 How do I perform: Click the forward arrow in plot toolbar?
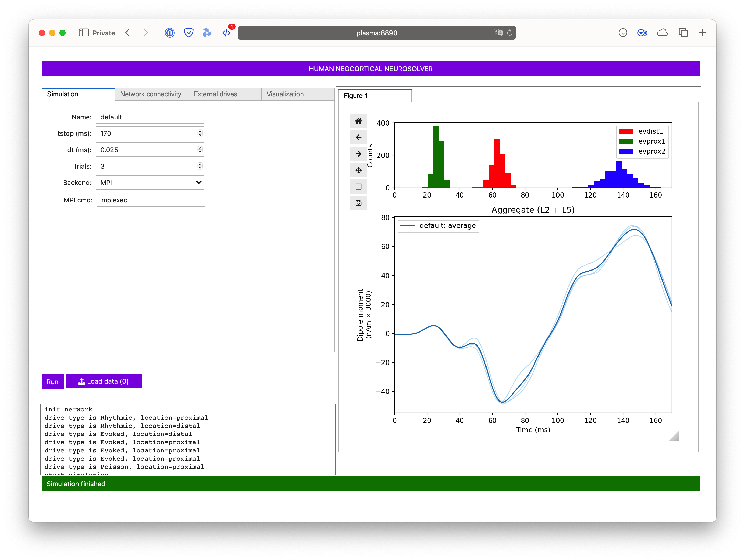358,154
